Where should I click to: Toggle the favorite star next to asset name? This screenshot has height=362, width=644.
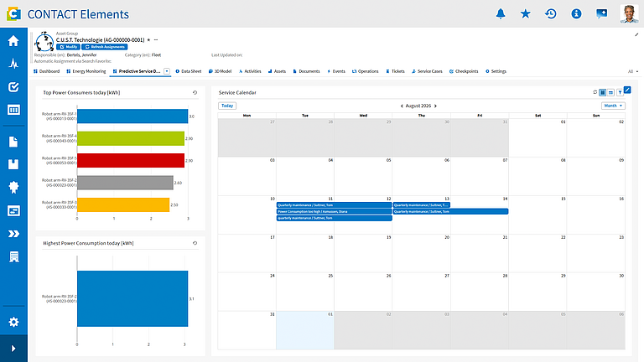[x=148, y=40]
